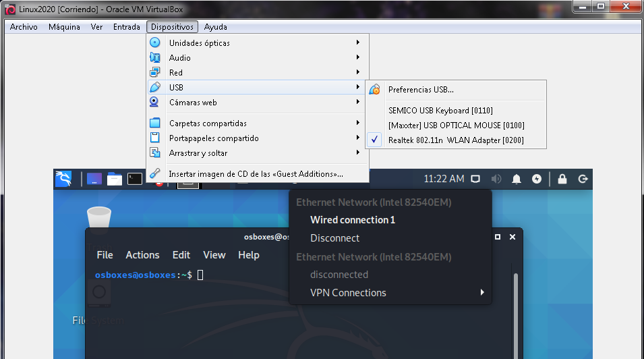Open the file manager from Kali panel
This screenshot has height=359, width=644.
pos(115,179)
